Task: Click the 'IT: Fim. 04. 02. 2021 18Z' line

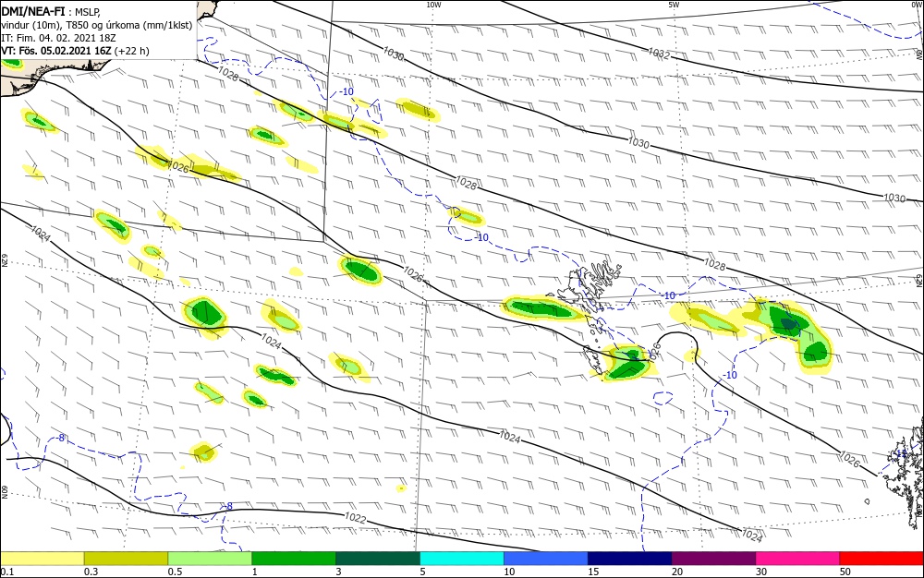Action: (58, 38)
